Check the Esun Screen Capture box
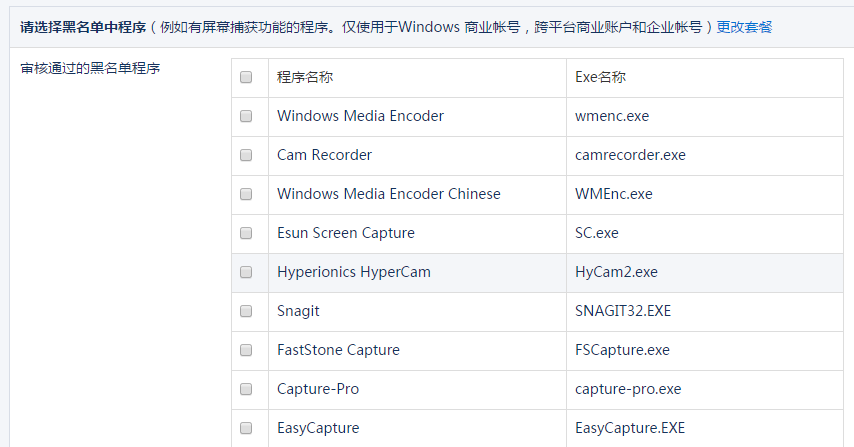The height and width of the screenshot is (447, 854). (x=246, y=233)
